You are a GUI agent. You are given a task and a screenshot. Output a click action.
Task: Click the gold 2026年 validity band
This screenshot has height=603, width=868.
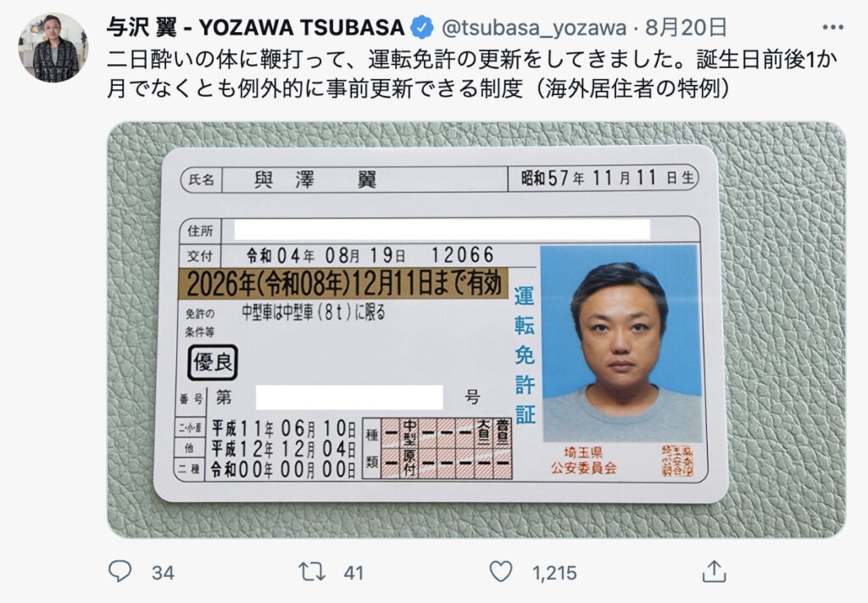click(x=343, y=283)
